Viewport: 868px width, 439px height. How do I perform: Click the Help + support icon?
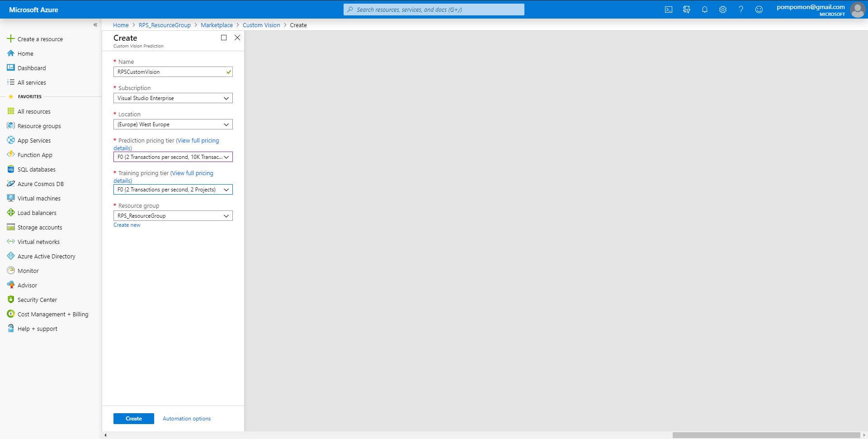click(x=11, y=329)
